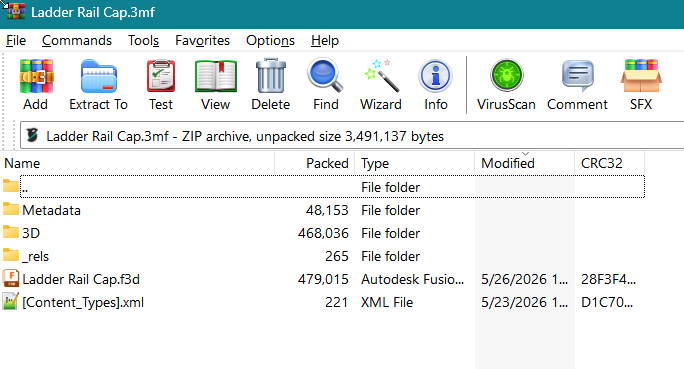Image resolution: width=684 pixels, height=369 pixels.
Task: Click packed size 48,153
Action: (x=327, y=210)
